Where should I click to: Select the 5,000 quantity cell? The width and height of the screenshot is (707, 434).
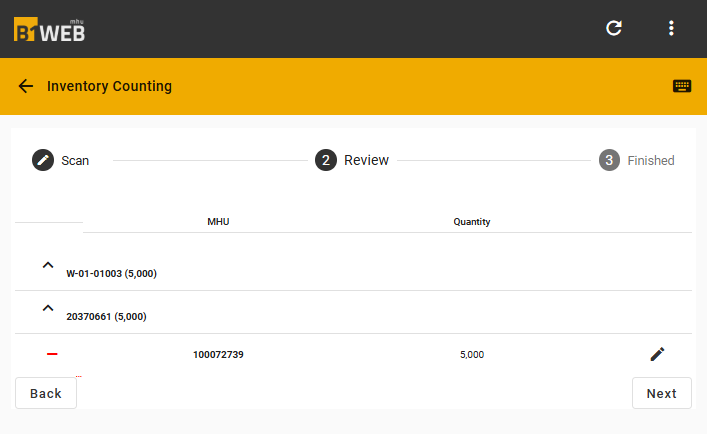click(472, 355)
